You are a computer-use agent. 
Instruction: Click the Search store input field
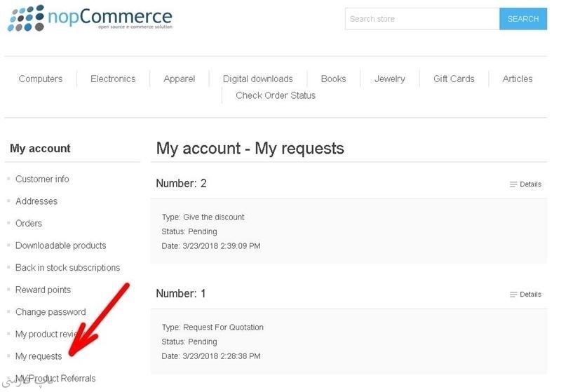click(x=421, y=19)
